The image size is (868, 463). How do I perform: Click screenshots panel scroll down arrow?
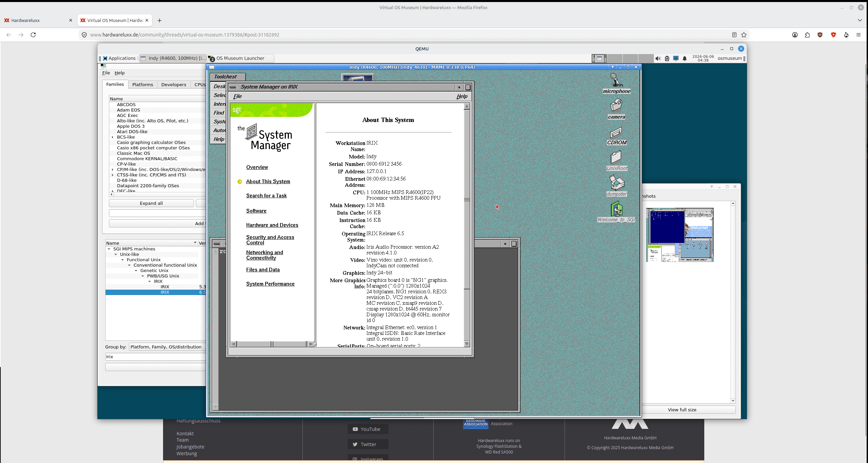point(733,401)
